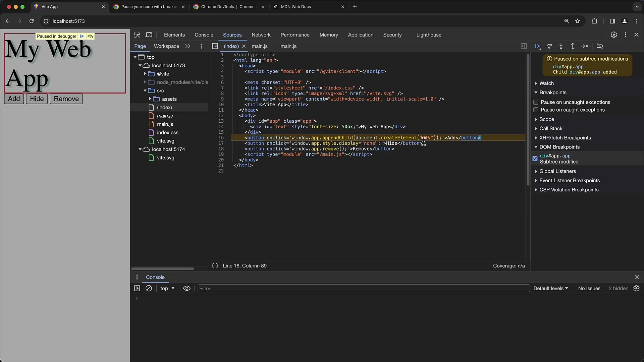Click the Add button in the web app
The height and width of the screenshot is (362, 644).
14,99
